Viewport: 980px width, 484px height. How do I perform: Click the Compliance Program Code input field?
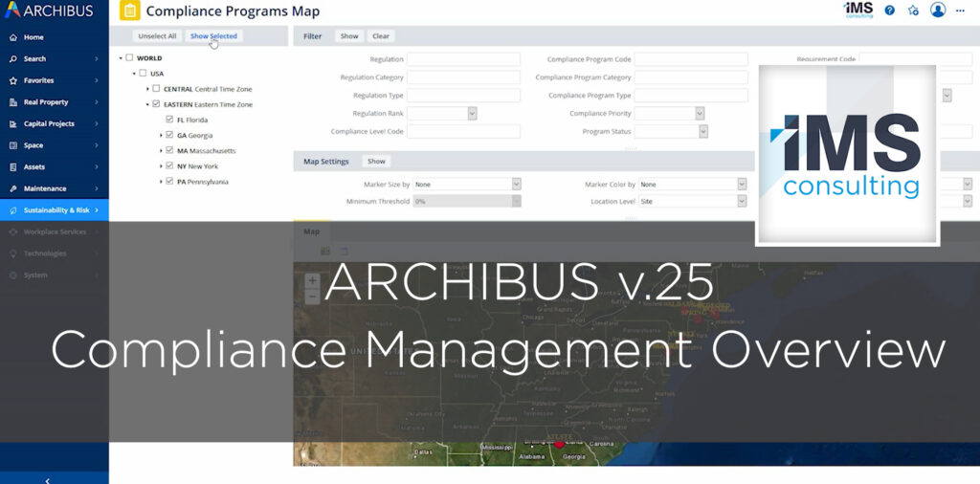[x=691, y=59]
